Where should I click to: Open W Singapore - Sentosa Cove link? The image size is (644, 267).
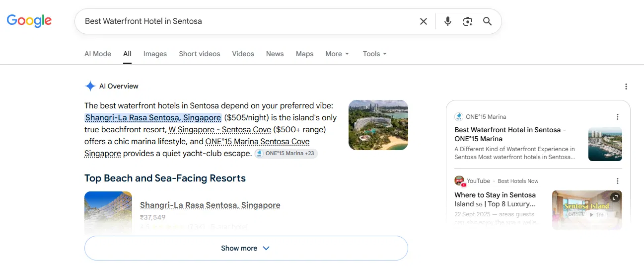220,130
